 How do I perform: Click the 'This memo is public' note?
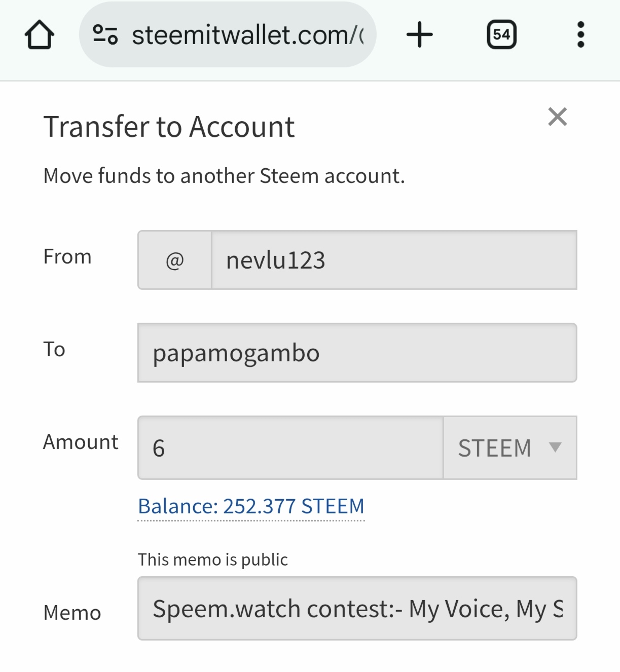pyautogui.click(x=212, y=559)
